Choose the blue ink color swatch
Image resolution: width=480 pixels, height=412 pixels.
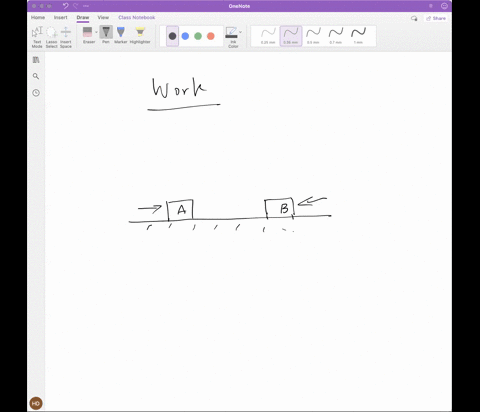185,36
